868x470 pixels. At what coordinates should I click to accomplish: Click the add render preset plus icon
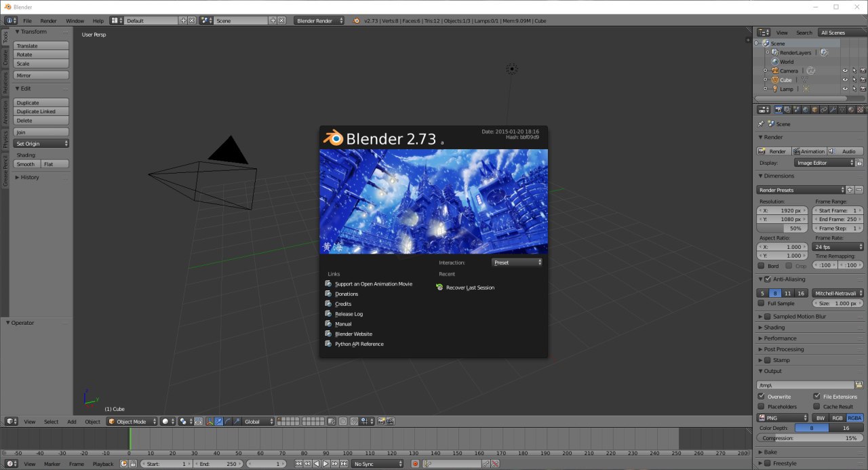coord(850,190)
